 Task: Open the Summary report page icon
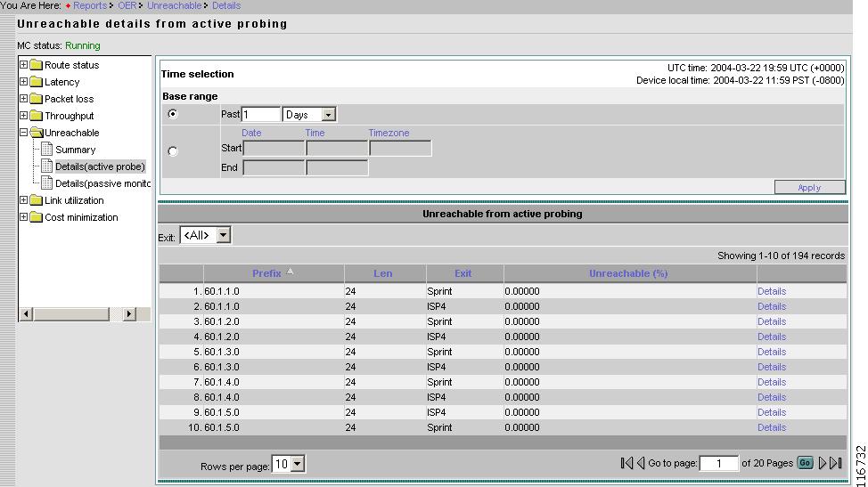(x=47, y=150)
